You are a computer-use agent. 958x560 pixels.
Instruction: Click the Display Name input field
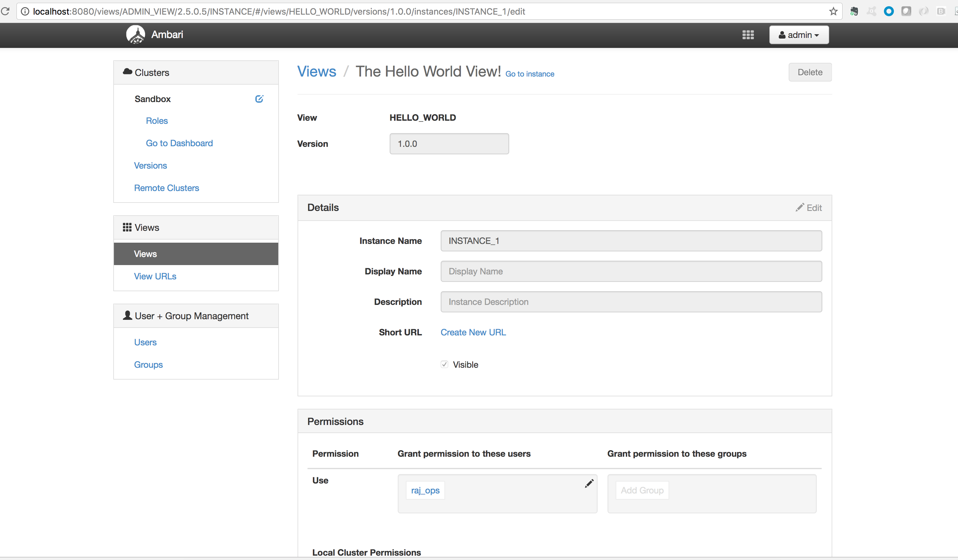click(631, 271)
